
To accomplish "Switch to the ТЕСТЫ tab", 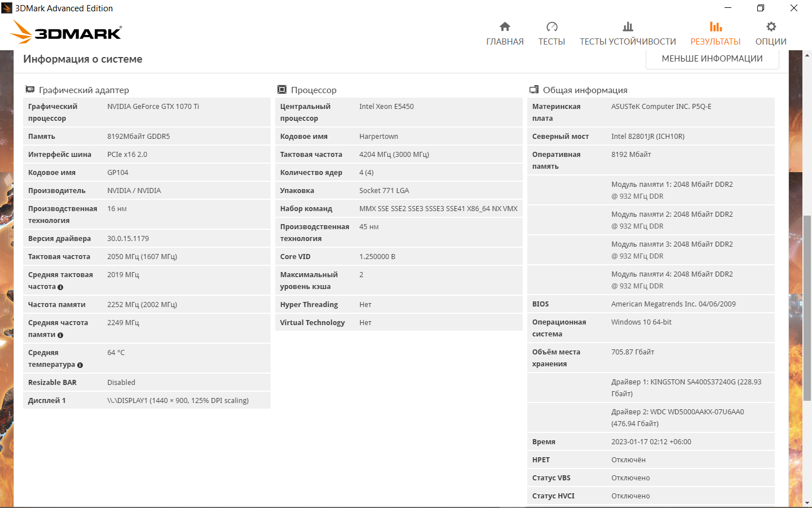I will pos(551,34).
